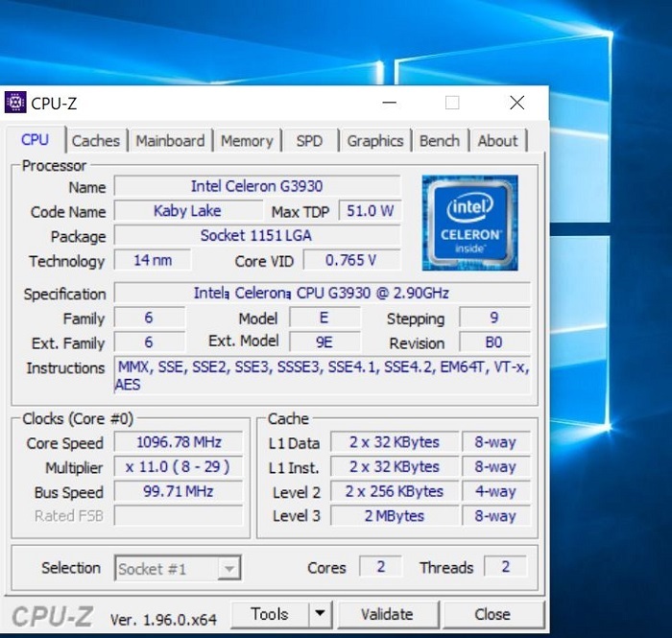Click the Instructions list starting with MMX
The height and width of the screenshot is (638, 672).
click(x=323, y=375)
